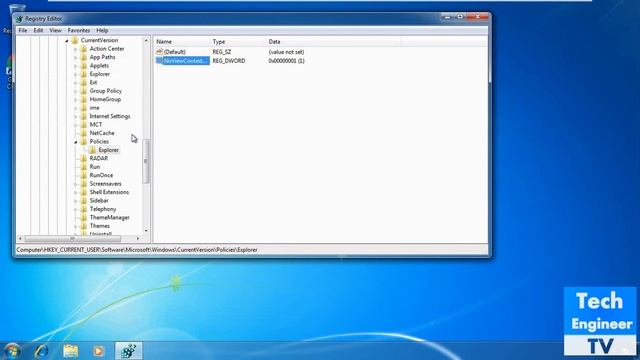
Task: Click the REG_DWORD type cell
Action: [229, 61]
